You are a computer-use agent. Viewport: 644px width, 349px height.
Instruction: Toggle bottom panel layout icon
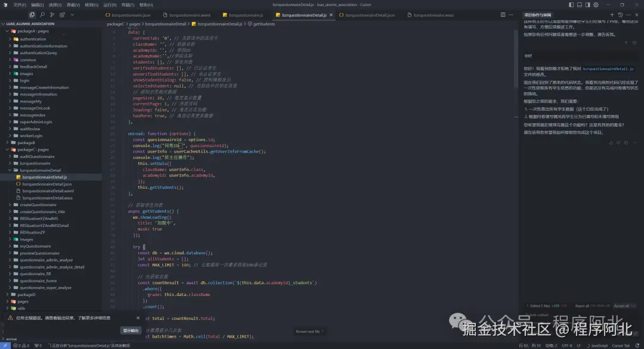(580, 5)
